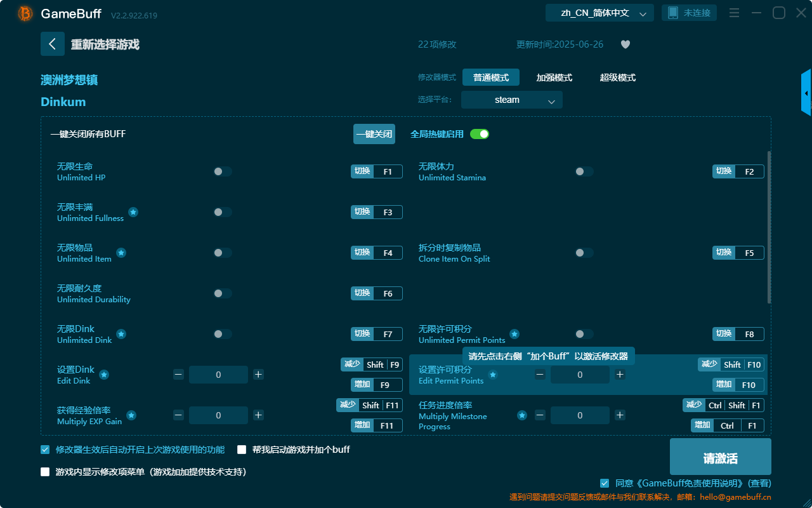Increase Edit Permit Points with plus
812x508 pixels.
pos(620,375)
